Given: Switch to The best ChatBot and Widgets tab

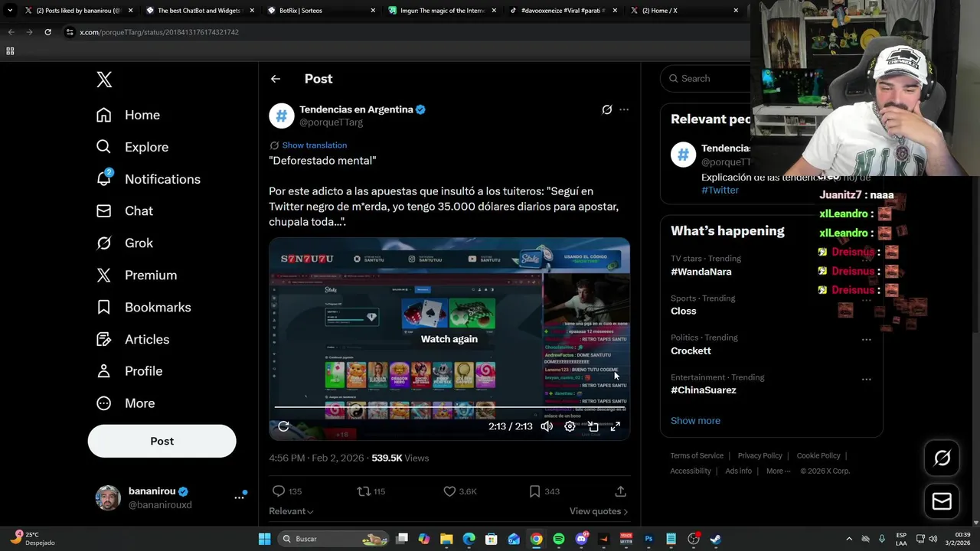Looking at the screenshot, I should (199, 11).
